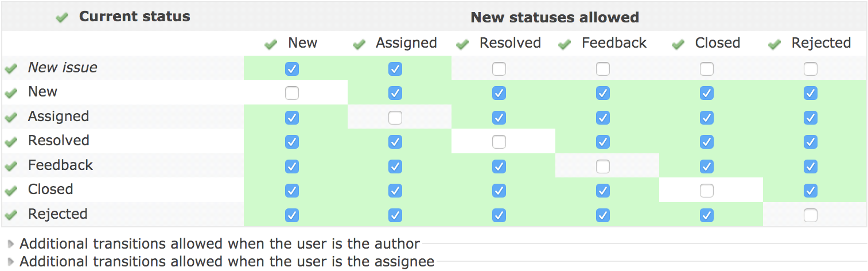Click checkmark icon beside New issue row
The width and height of the screenshot is (868, 271).
click(11, 69)
